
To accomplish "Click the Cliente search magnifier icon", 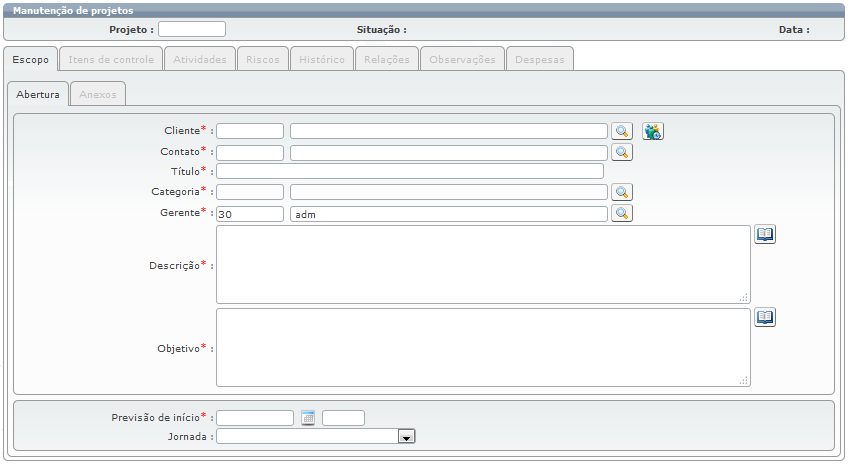I will 622,131.
